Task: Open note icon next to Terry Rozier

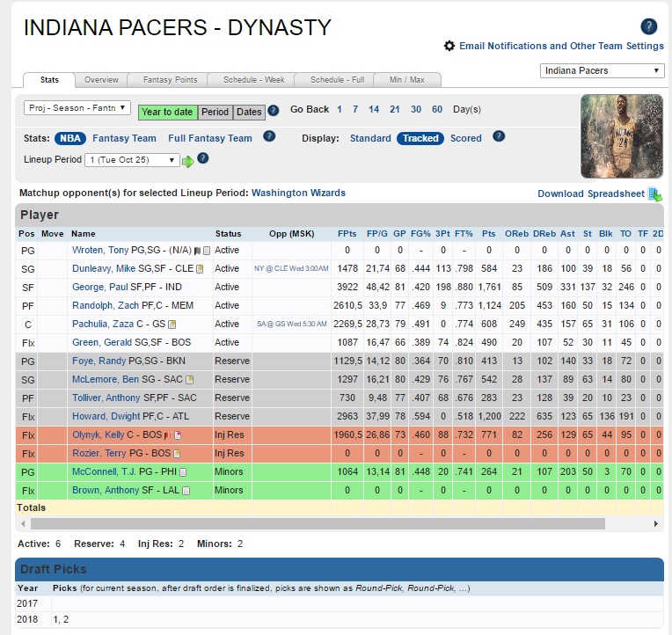Action: (177, 453)
